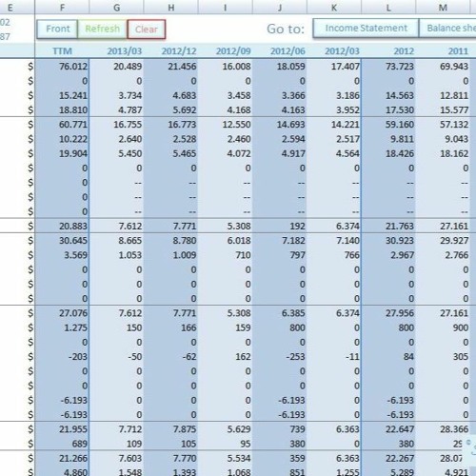
Task: Select the cell with value 73.723
Action: [388, 67]
